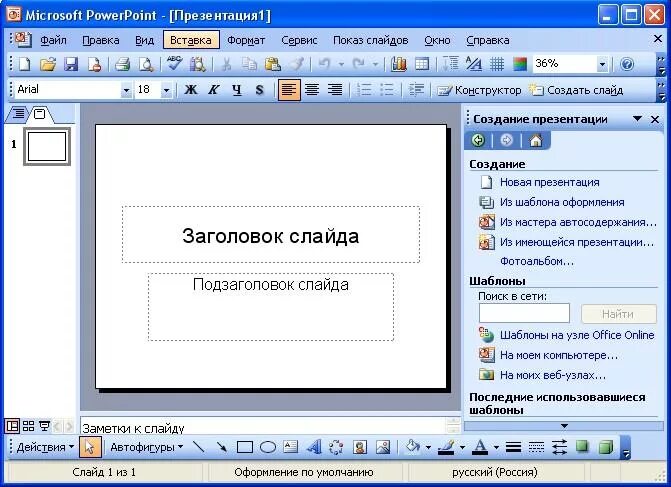Image resolution: width=671 pixels, height=487 pixels.
Task: Open the zoom dropdown 36%
Action: (x=603, y=65)
